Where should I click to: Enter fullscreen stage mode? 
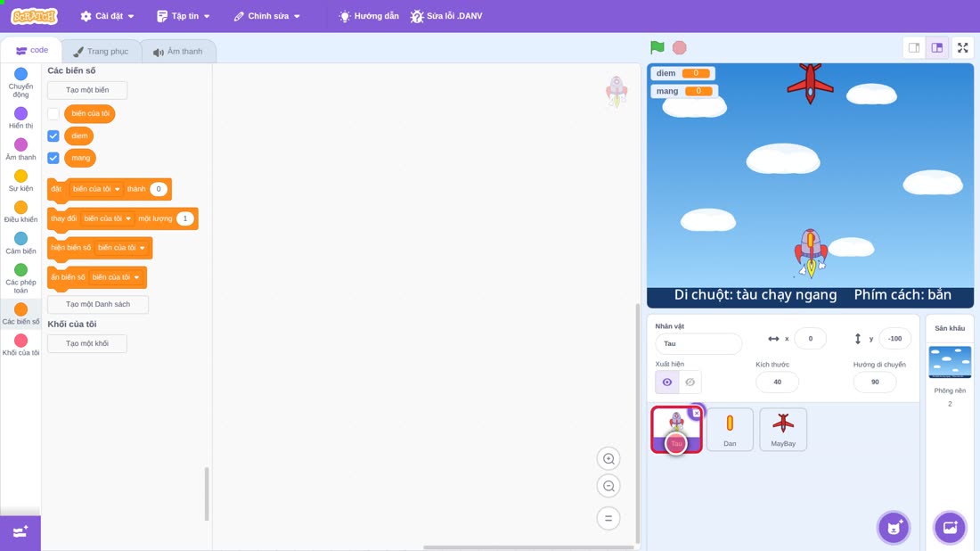[962, 47]
